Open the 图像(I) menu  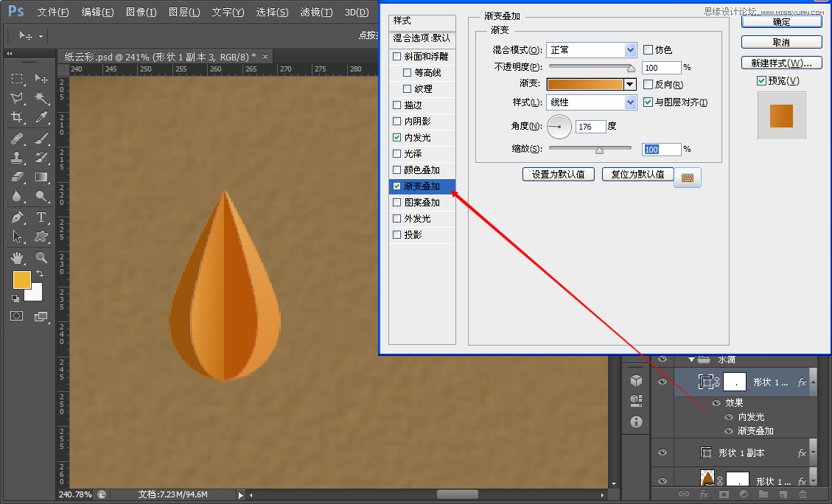point(141,12)
